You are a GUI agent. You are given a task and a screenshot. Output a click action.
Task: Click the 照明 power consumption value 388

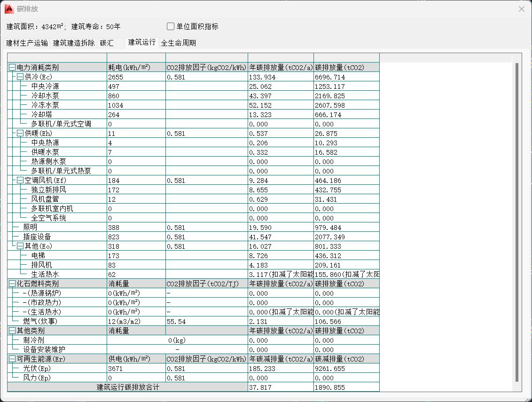(x=114, y=228)
